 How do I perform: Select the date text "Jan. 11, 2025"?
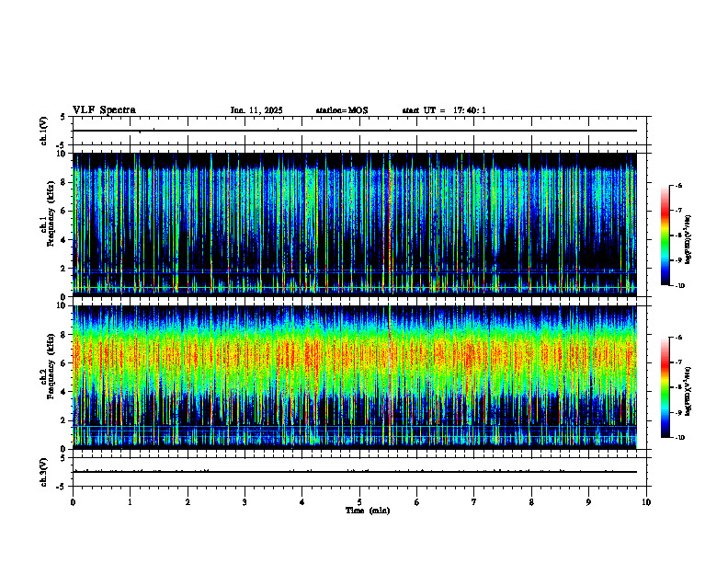point(256,110)
